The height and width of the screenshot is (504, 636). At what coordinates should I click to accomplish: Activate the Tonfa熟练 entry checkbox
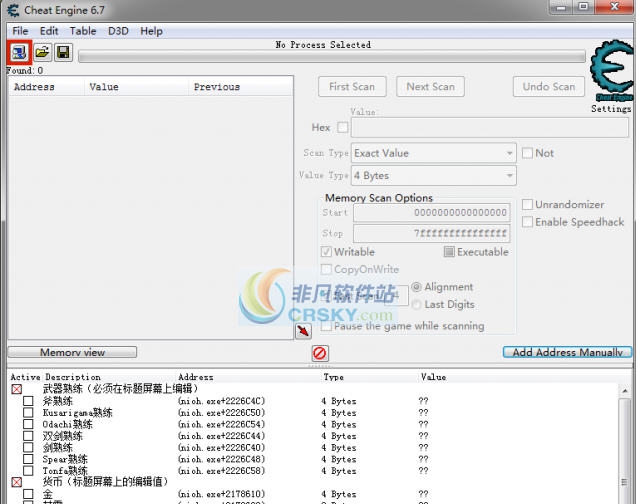(28, 471)
